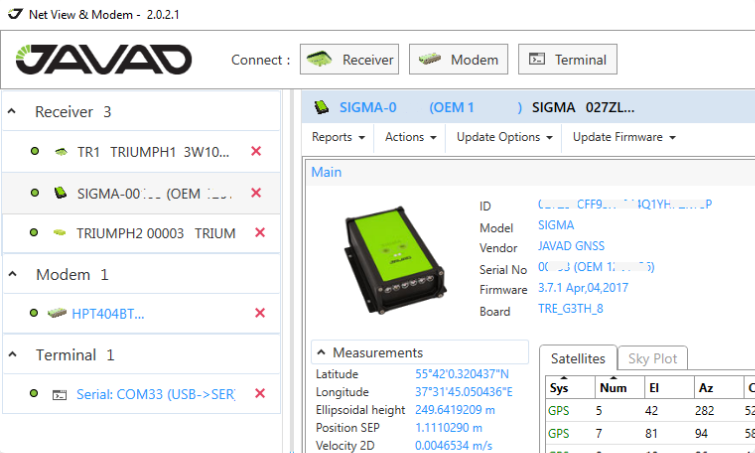Connect a Receiver using the Receiver button

click(349, 59)
